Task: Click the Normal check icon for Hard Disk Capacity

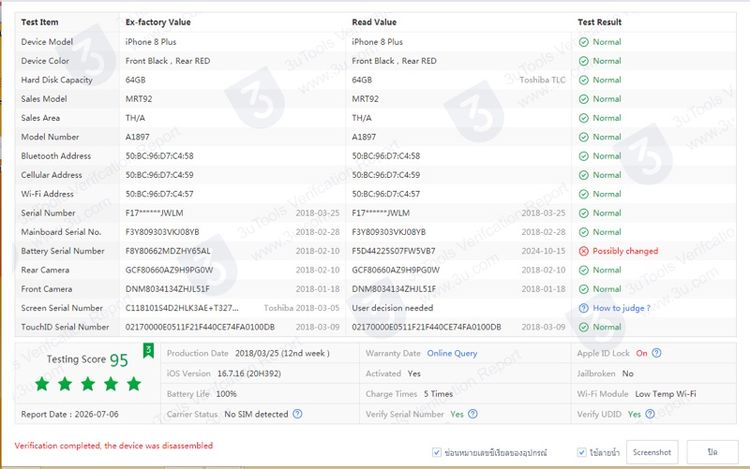Action: tap(584, 80)
